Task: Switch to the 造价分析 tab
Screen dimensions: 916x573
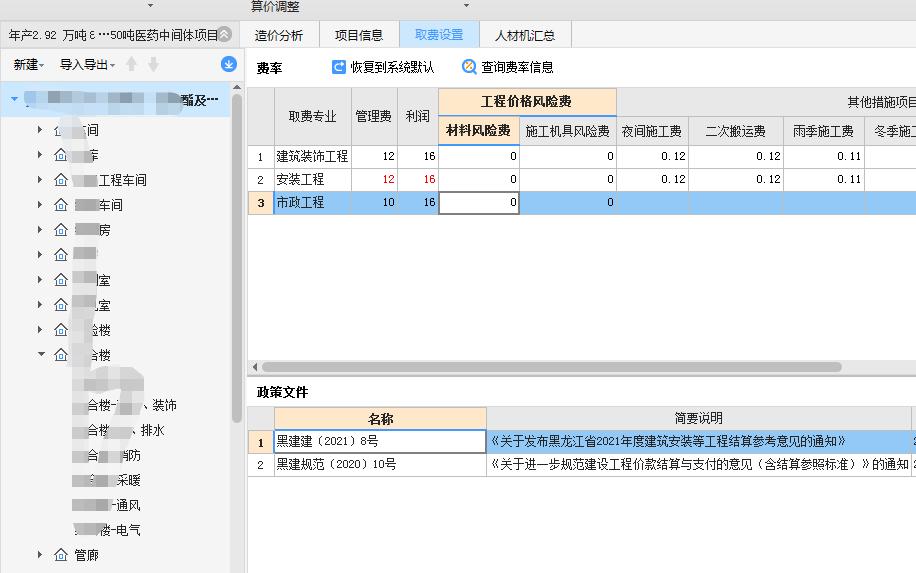Action: [x=279, y=35]
